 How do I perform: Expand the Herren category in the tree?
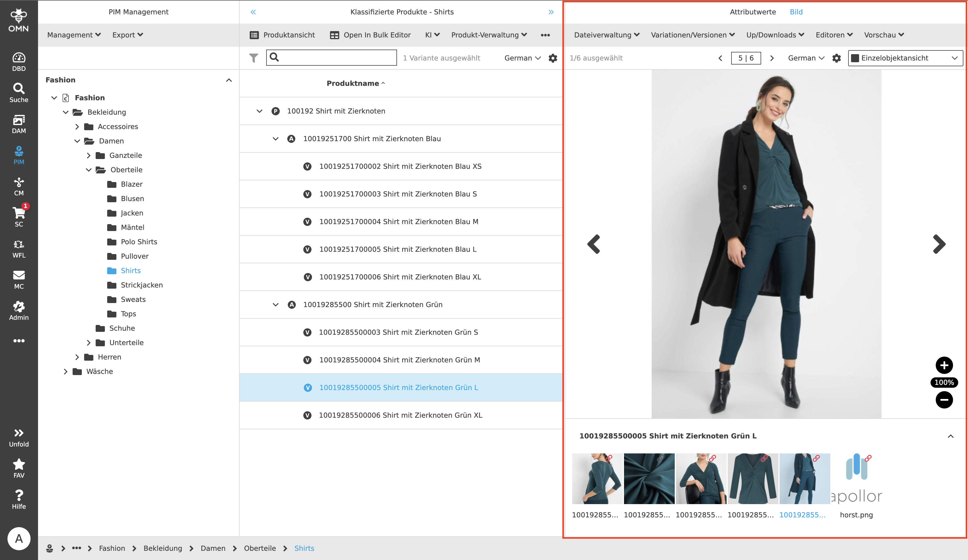point(77,357)
